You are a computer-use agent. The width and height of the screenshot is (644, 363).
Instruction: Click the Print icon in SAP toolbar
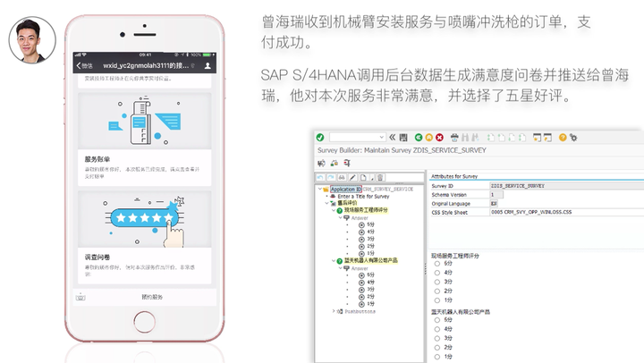pyautogui.click(x=454, y=137)
